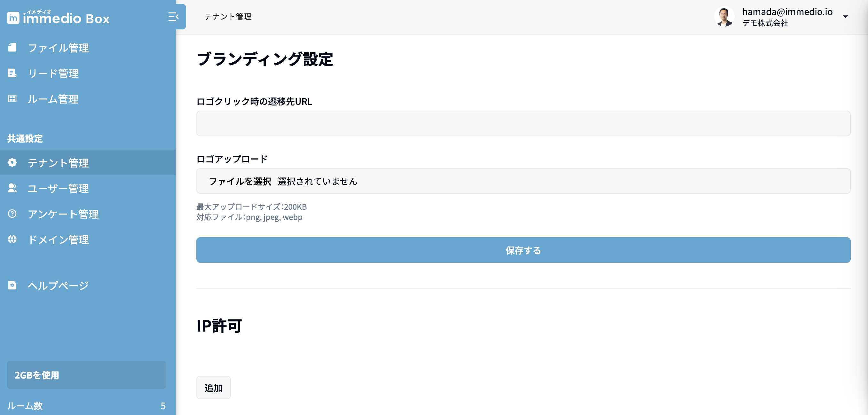Image resolution: width=868 pixels, height=415 pixels.
Task: Go to ユーザー管理 page
Action: click(x=58, y=188)
